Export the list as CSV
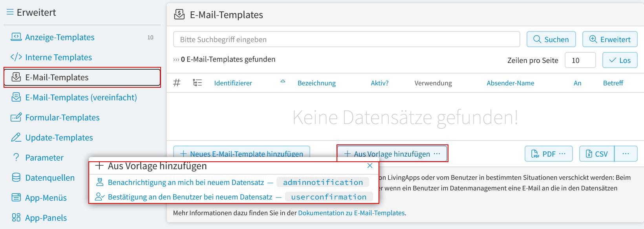Image resolution: width=644 pixels, height=229 pixels. tap(596, 154)
